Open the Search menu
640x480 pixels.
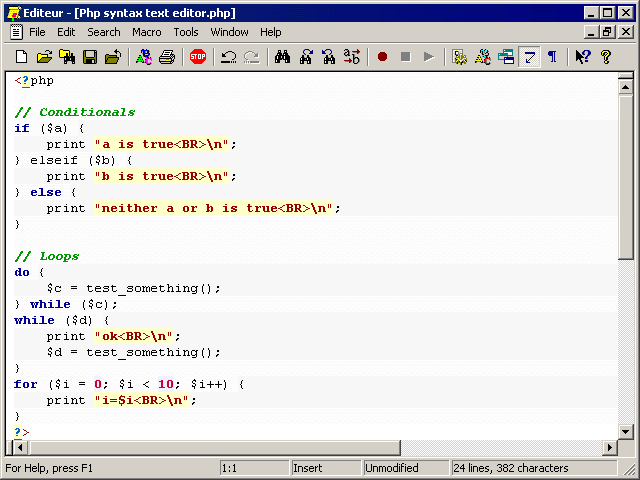104,32
